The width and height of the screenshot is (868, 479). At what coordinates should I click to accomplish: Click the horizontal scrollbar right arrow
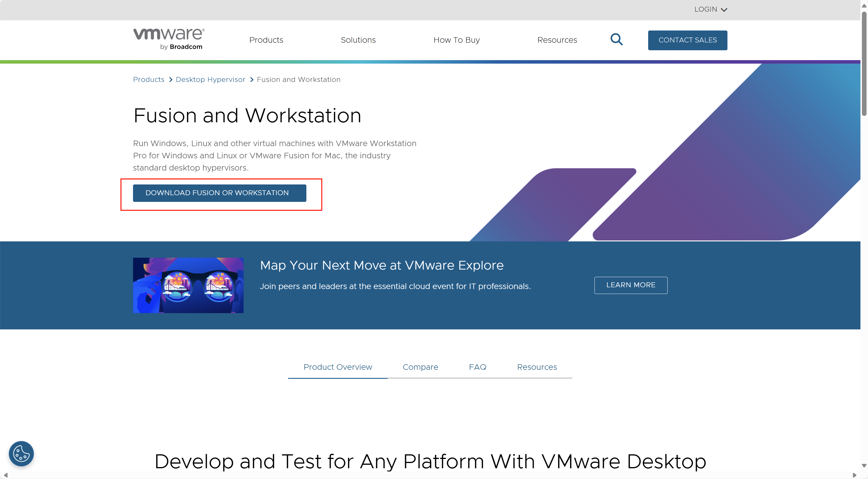click(854, 475)
